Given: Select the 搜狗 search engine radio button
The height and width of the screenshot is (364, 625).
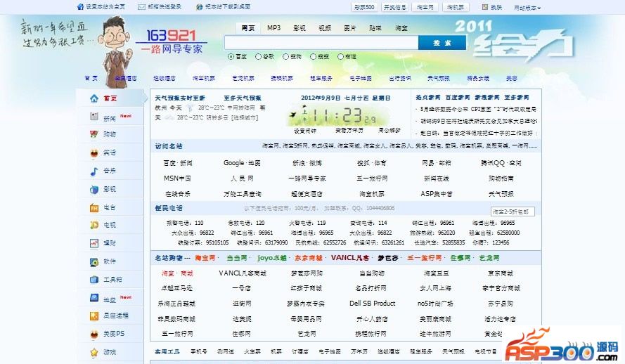Looking at the screenshot, I should pos(286,56).
